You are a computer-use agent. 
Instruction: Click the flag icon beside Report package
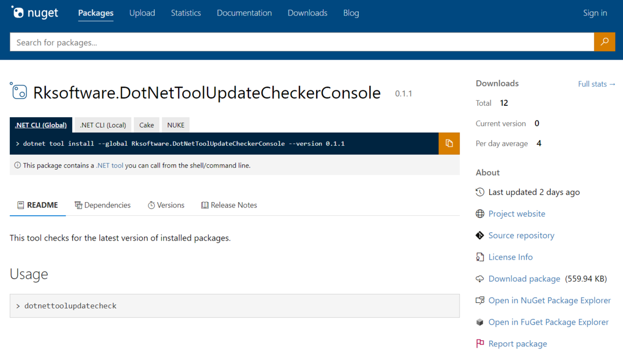click(479, 343)
